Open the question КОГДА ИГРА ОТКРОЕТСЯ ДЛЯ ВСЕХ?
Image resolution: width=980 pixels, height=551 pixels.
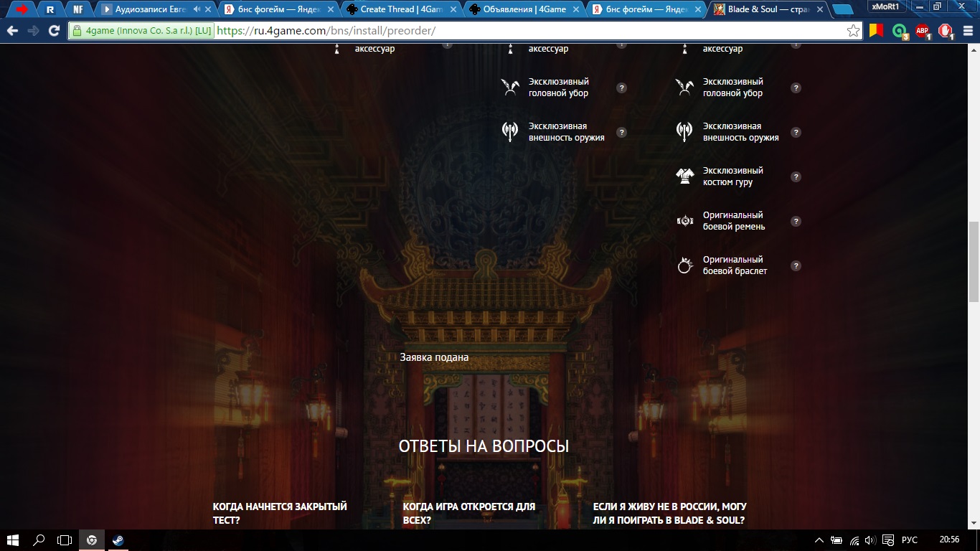(x=469, y=513)
